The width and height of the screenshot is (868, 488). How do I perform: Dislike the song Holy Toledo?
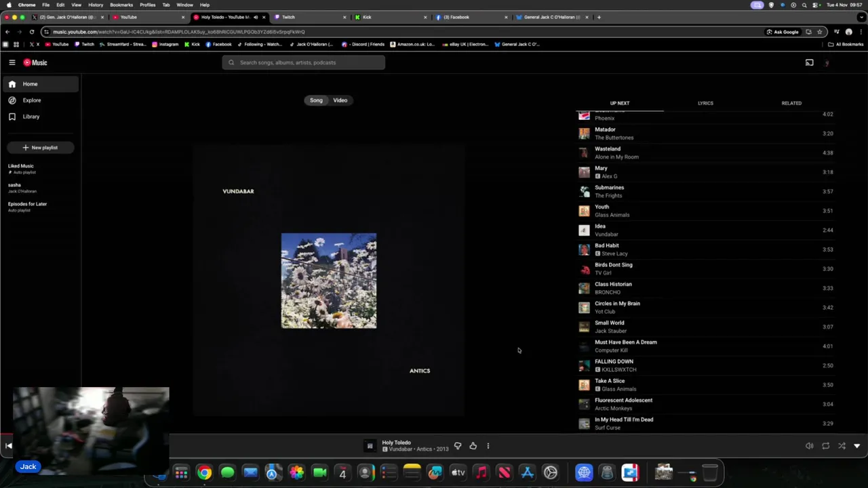(458, 446)
